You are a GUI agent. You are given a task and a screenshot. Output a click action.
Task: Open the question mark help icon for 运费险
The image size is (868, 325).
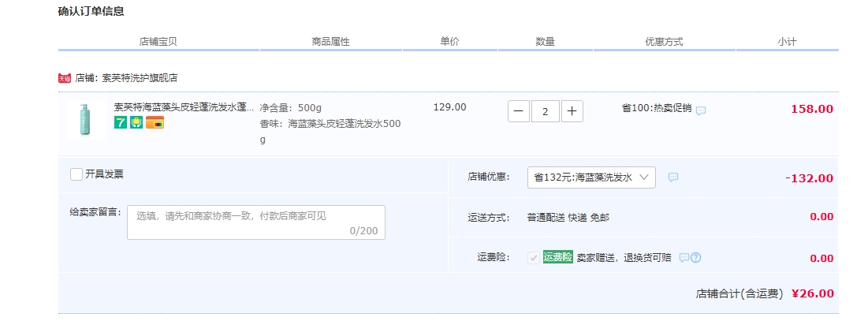696,257
